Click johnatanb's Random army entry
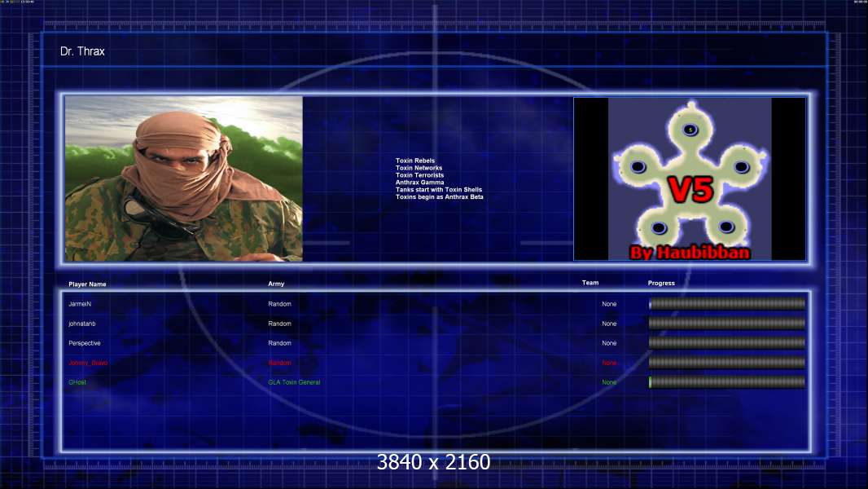The width and height of the screenshot is (868, 489). (279, 324)
